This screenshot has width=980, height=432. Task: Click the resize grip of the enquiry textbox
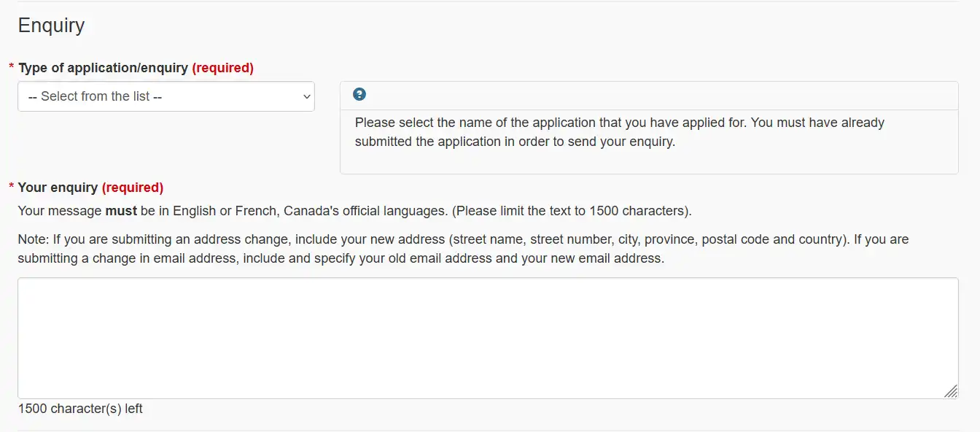tap(951, 391)
